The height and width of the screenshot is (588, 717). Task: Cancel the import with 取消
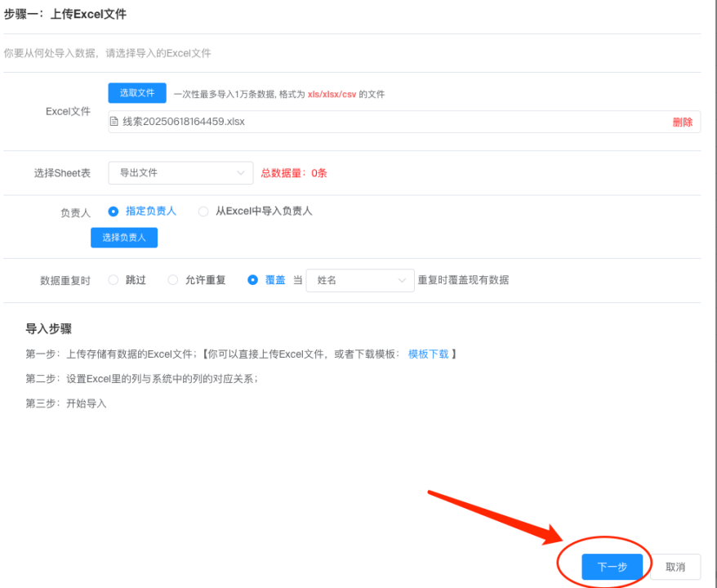(675, 567)
